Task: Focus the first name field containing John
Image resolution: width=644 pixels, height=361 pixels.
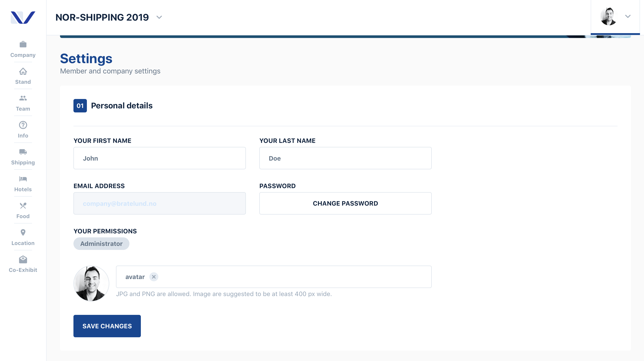Action: [159, 158]
